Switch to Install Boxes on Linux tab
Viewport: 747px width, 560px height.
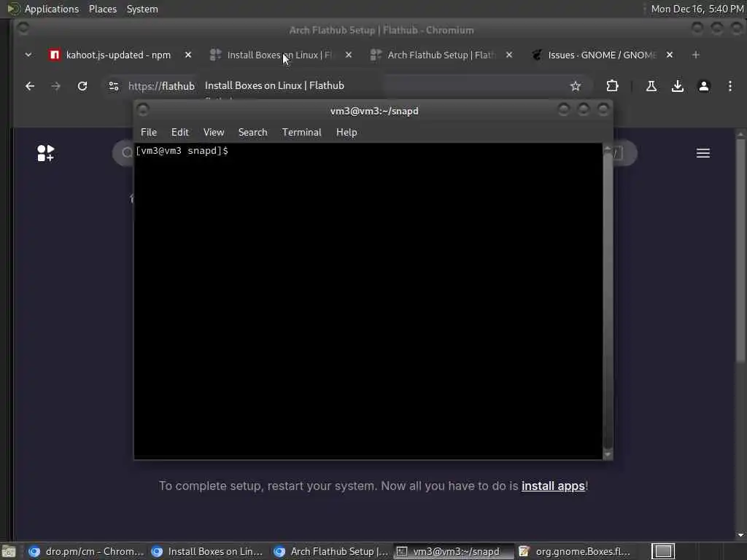pyautogui.click(x=280, y=55)
